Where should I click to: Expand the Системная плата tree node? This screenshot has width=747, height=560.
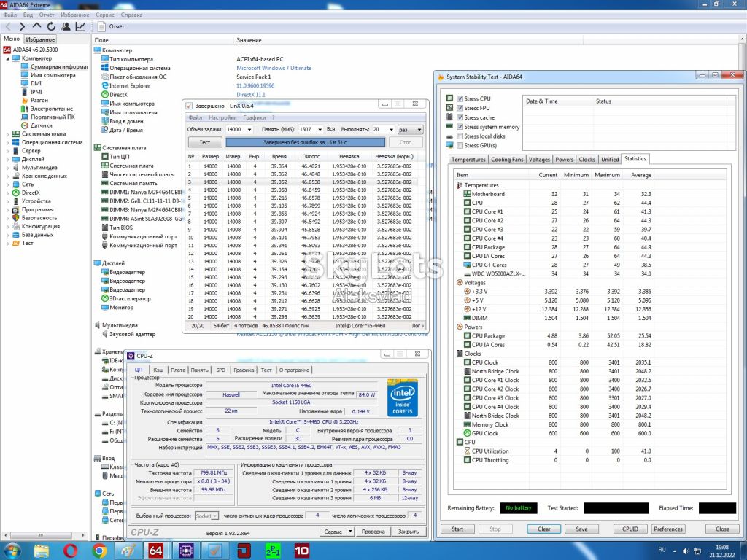(x=7, y=134)
